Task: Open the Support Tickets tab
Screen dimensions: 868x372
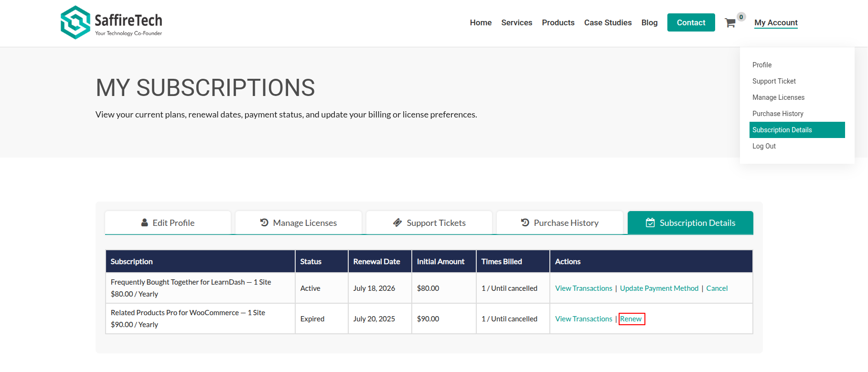Action: click(429, 223)
